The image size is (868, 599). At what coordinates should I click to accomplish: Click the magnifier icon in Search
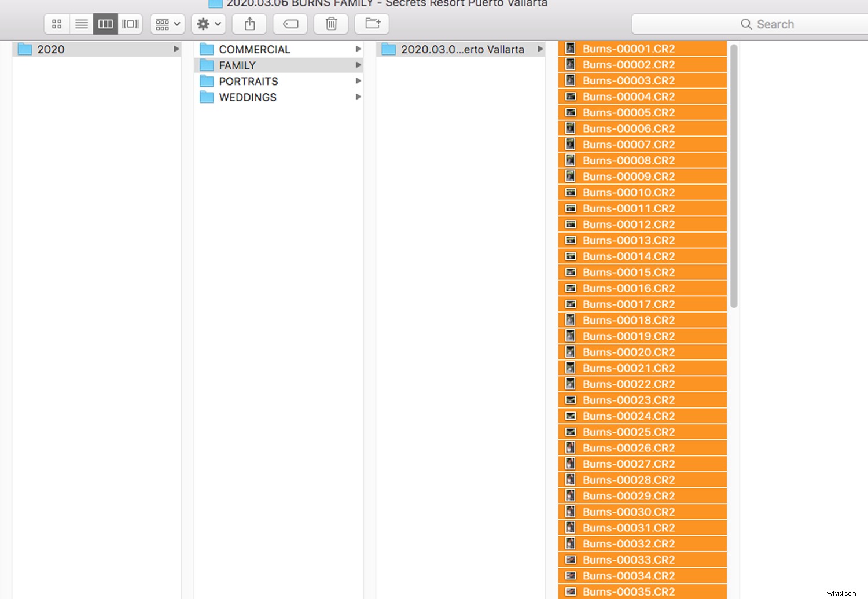point(745,24)
